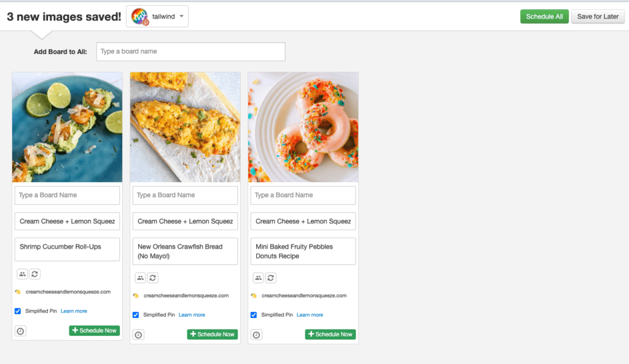Viewport: 629px width, 364px height.
Task: Click the Tribes icon on Crawfish Bread card
Action: pos(140,278)
